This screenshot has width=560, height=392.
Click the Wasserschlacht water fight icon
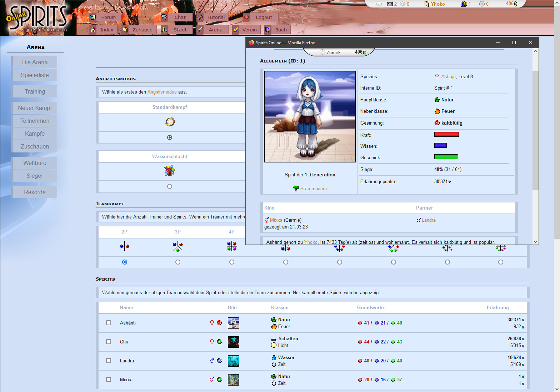pyautogui.click(x=170, y=171)
